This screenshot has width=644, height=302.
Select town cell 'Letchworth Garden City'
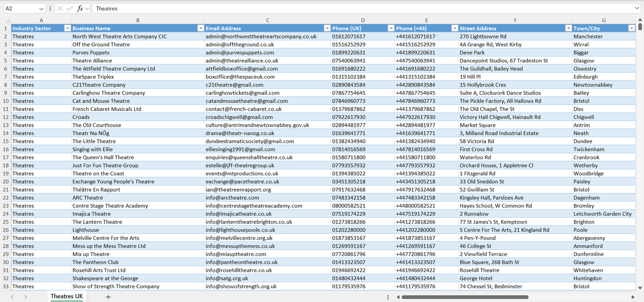point(604,214)
